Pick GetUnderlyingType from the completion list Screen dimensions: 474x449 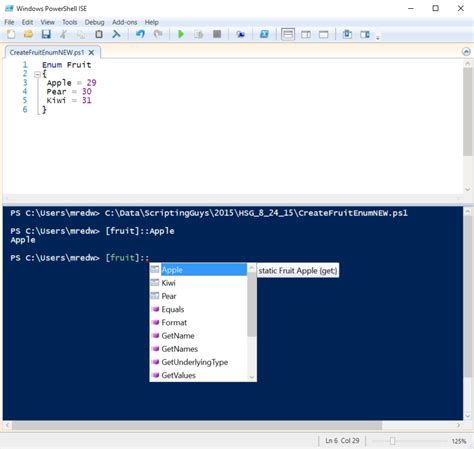198,362
